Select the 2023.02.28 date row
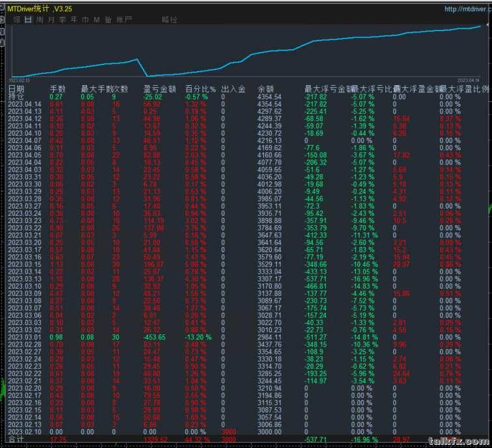 click(25, 345)
